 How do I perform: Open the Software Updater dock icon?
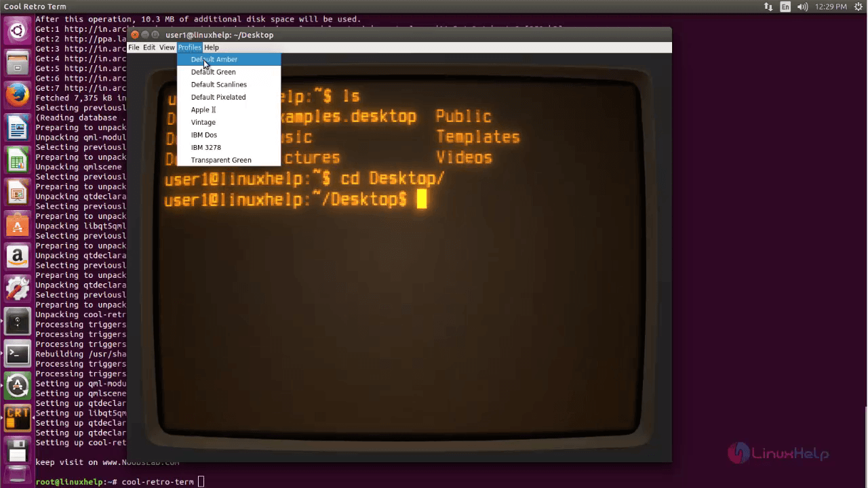17,386
